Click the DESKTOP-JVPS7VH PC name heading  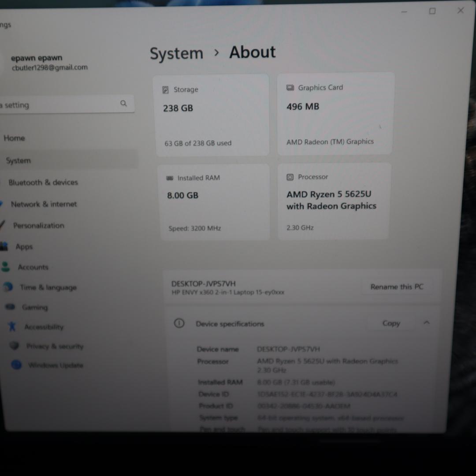point(203,283)
